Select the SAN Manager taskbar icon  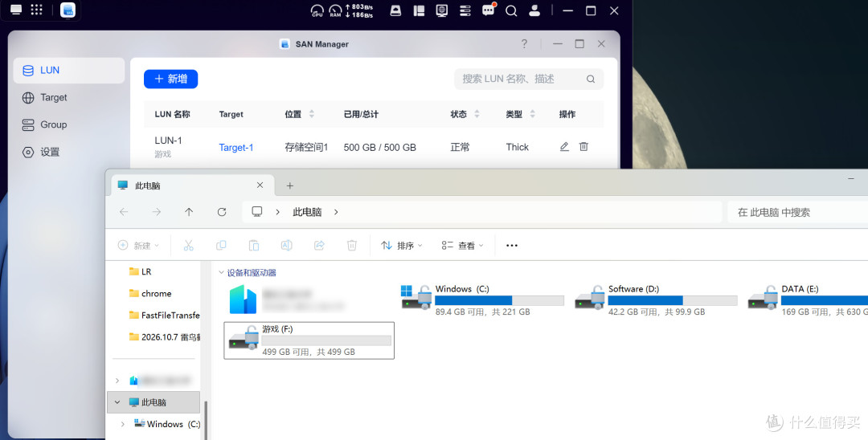[68, 10]
